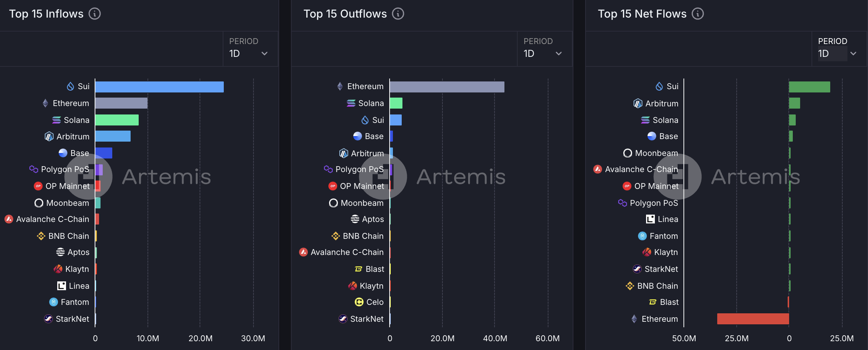Image resolution: width=868 pixels, height=350 pixels.
Task: Click 'Arbitrum' label in Net Flows chart
Action: pyautogui.click(x=662, y=103)
